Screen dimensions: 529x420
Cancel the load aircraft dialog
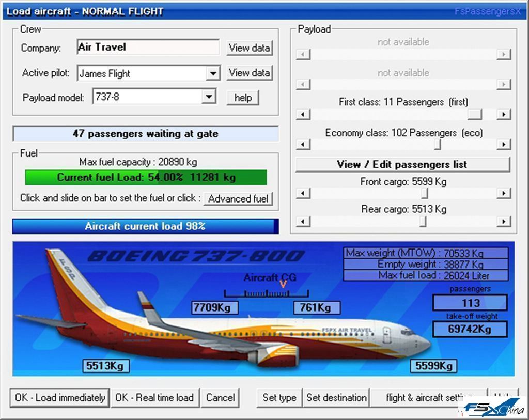point(220,398)
